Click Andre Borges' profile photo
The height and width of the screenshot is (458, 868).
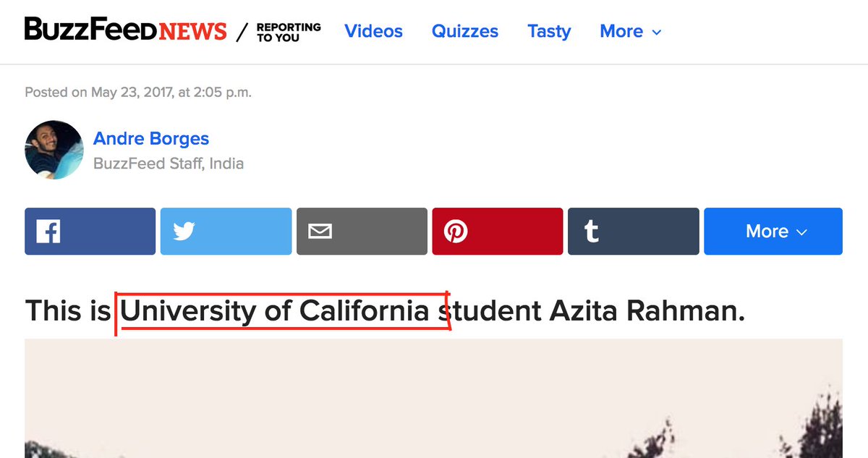point(54,150)
